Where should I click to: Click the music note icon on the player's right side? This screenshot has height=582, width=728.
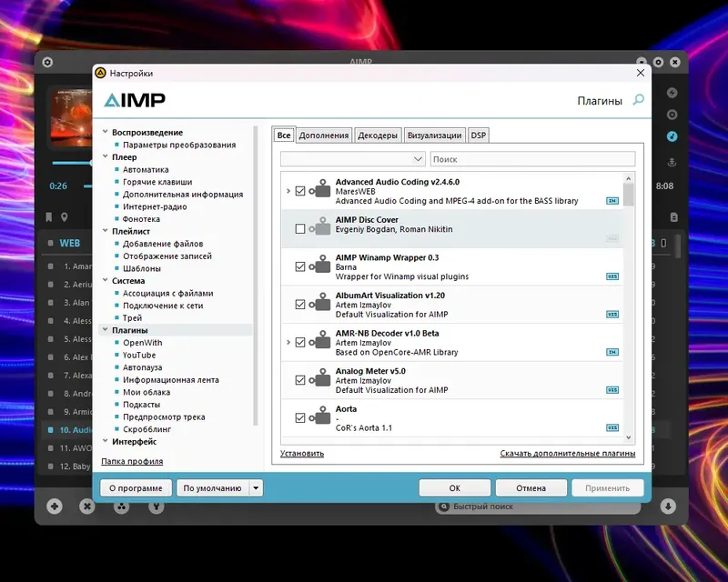point(672,136)
